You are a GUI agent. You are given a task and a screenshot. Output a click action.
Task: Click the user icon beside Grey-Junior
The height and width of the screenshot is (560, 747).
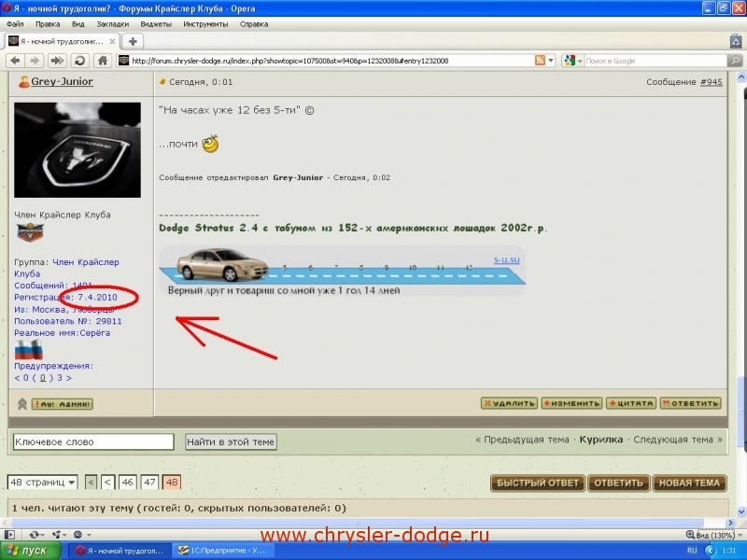(x=24, y=82)
